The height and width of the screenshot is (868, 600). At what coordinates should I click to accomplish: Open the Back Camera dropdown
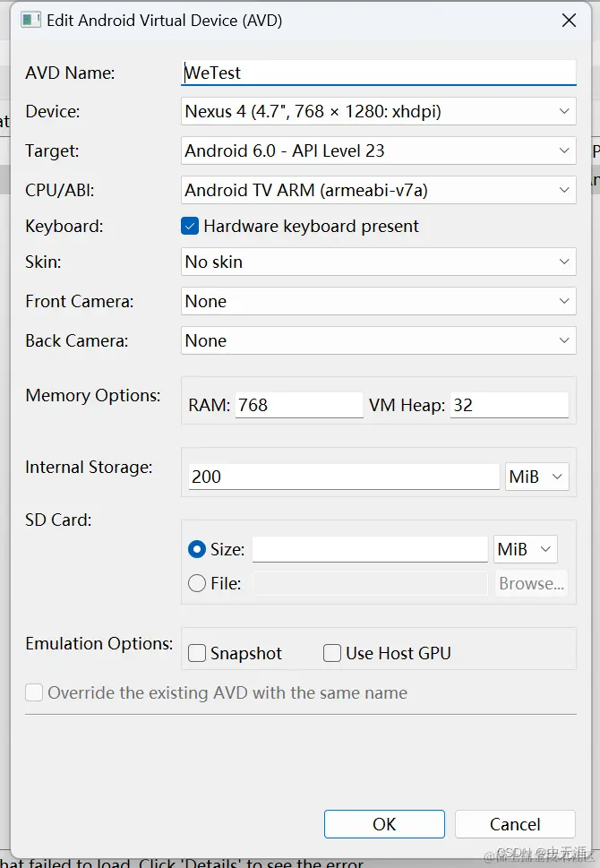pos(378,340)
